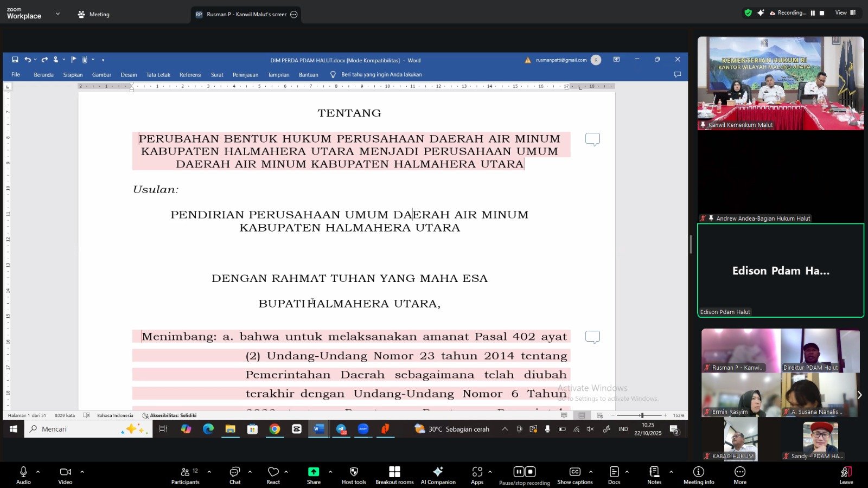Expand the Participants options arrow
This screenshot has width=868, height=488.
pyautogui.click(x=209, y=472)
